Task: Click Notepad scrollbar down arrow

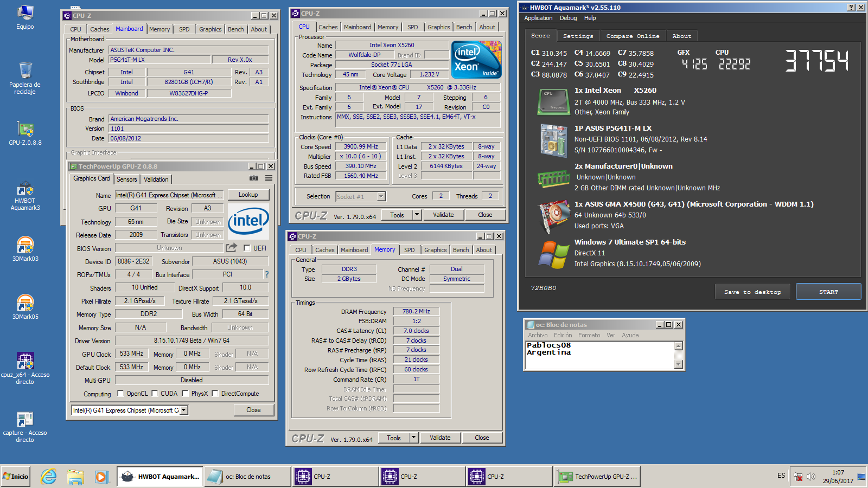Action: click(678, 364)
